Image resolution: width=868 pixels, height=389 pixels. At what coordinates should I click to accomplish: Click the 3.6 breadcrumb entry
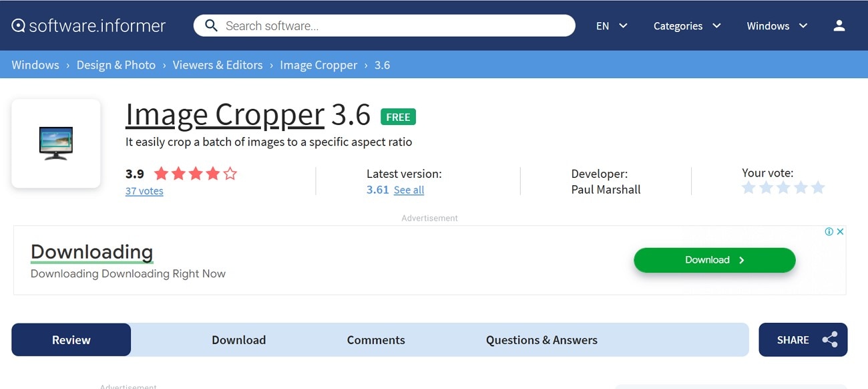(x=382, y=65)
